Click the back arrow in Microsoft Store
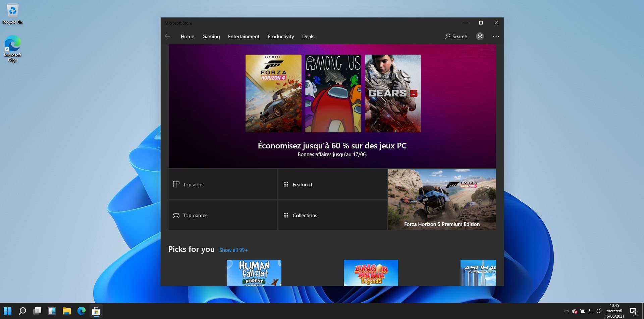 167,36
